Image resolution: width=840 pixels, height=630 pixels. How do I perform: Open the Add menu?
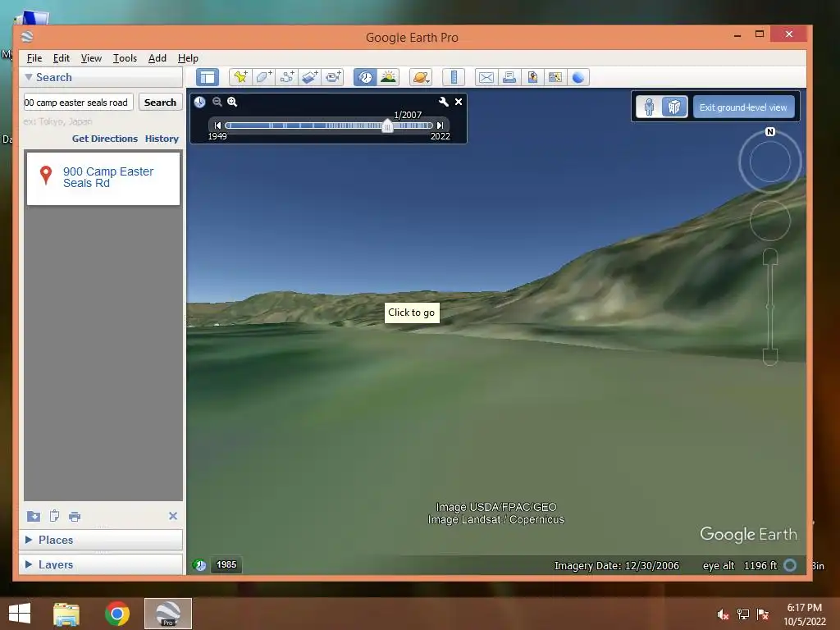point(157,58)
